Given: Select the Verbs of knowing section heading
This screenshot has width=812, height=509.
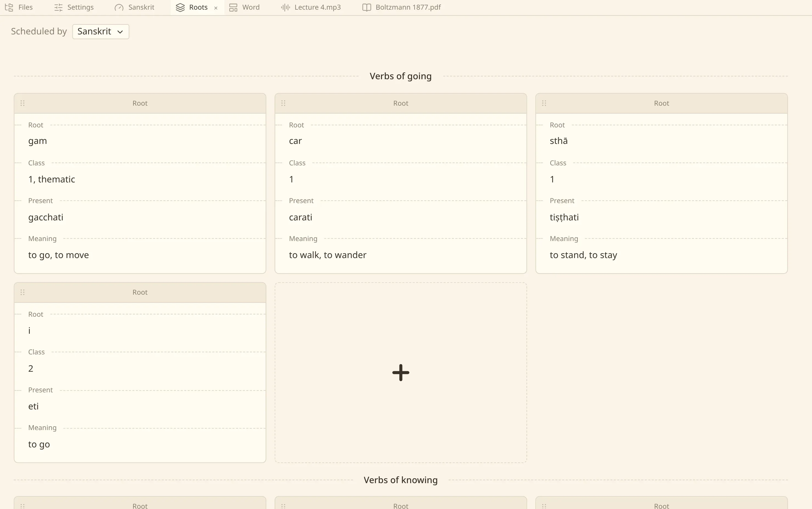Looking at the screenshot, I should coord(400,480).
